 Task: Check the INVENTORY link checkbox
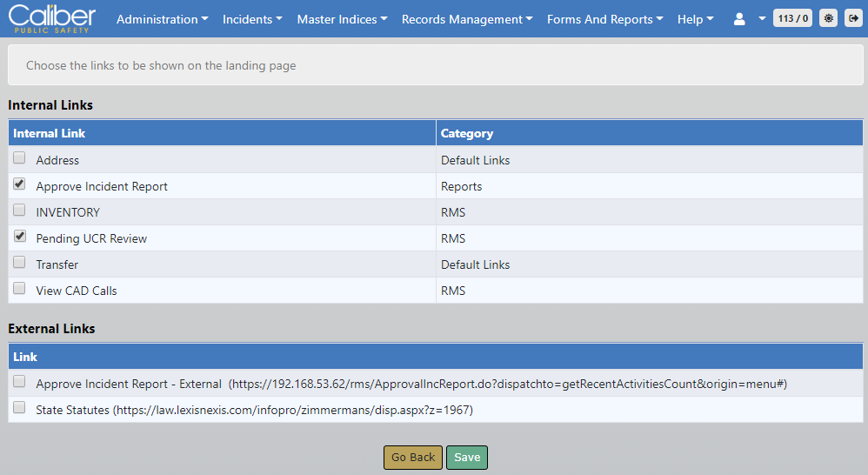coord(19,211)
